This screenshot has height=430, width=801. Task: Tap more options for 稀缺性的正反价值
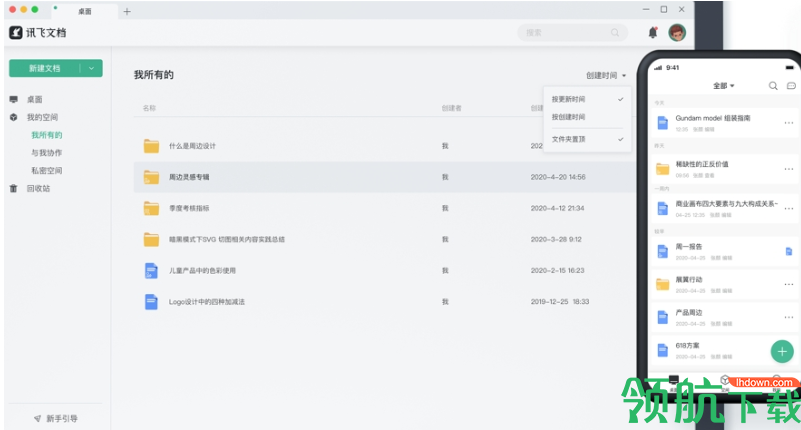[789, 169]
